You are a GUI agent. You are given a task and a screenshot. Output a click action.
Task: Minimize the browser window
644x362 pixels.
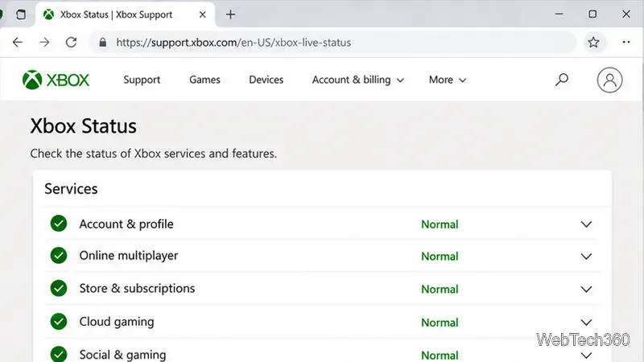(x=559, y=14)
